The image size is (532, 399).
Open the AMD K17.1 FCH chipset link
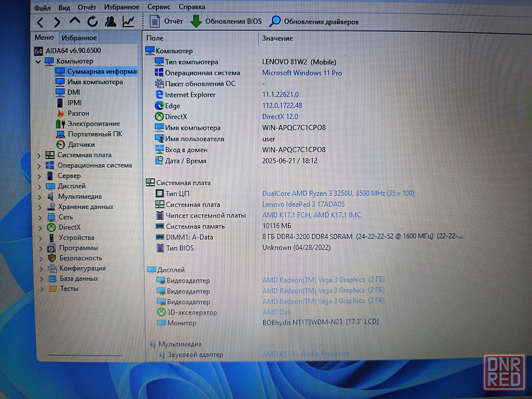311,215
